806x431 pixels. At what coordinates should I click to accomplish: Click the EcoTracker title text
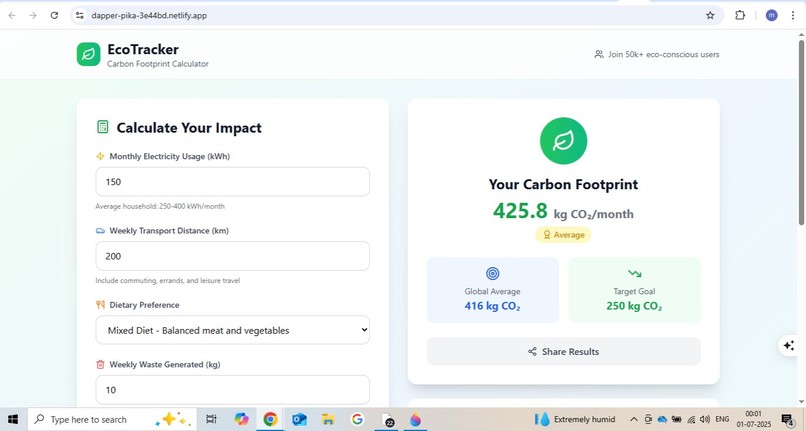(x=143, y=49)
